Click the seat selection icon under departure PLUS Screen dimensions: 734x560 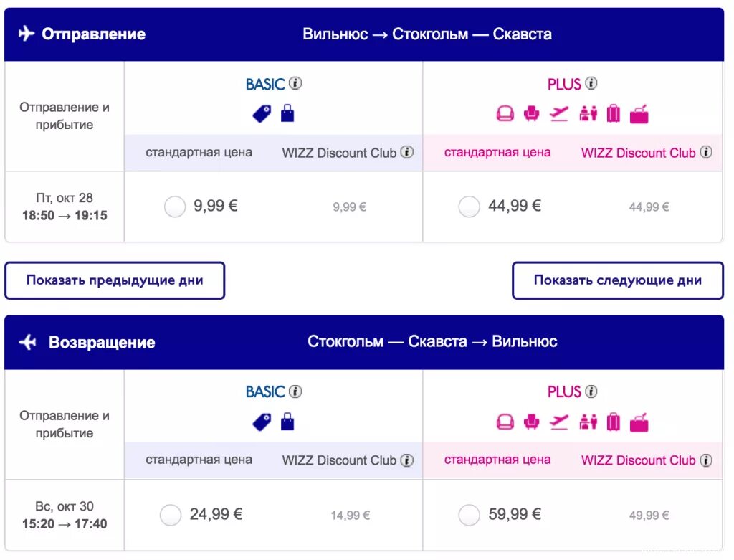tap(531, 113)
